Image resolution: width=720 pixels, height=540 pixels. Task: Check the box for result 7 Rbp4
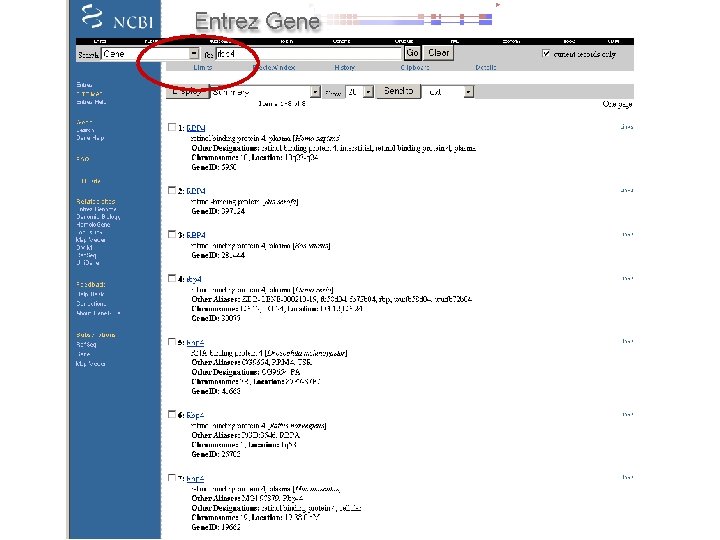[x=172, y=478]
